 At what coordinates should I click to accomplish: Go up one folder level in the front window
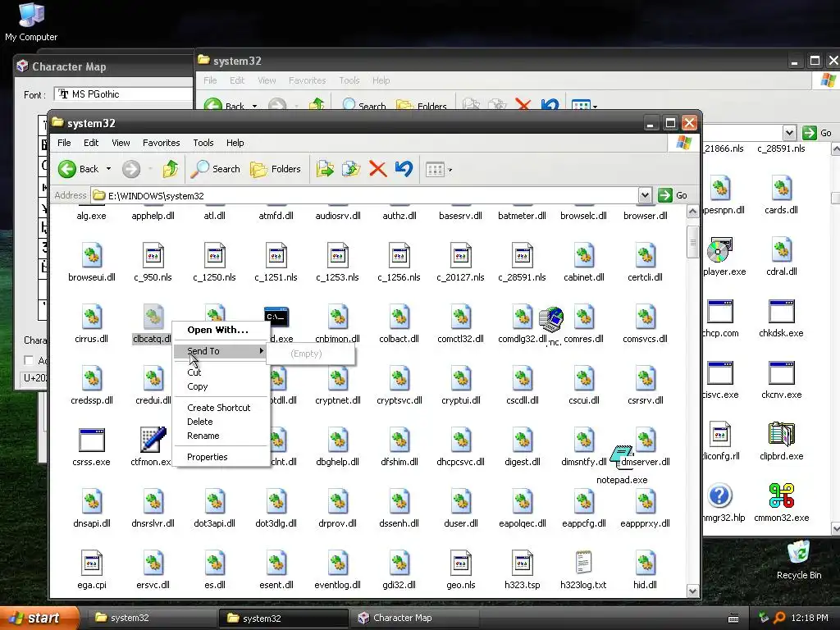[x=171, y=169]
